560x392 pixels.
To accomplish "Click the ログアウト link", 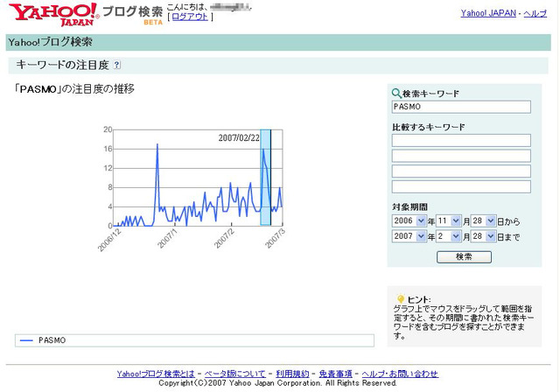I will click(x=190, y=17).
